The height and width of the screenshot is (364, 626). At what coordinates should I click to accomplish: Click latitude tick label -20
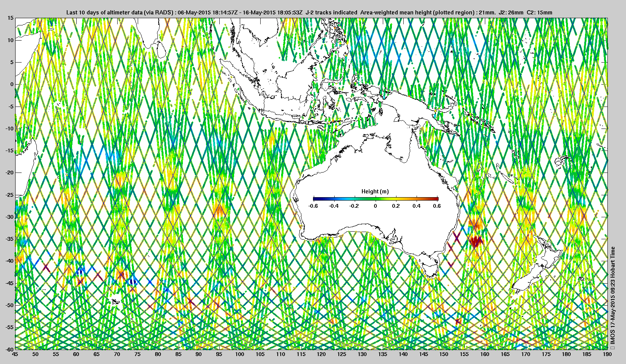(x=10, y=173)
